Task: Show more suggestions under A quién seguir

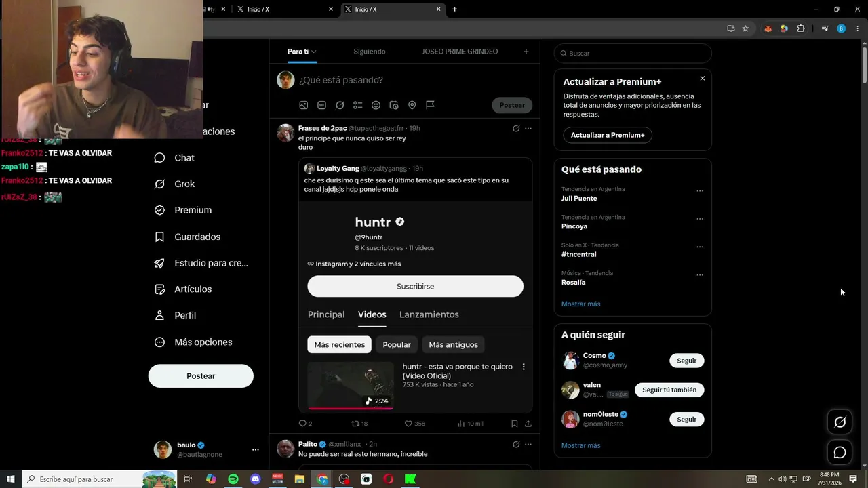Action: click(x=581, y=446)
